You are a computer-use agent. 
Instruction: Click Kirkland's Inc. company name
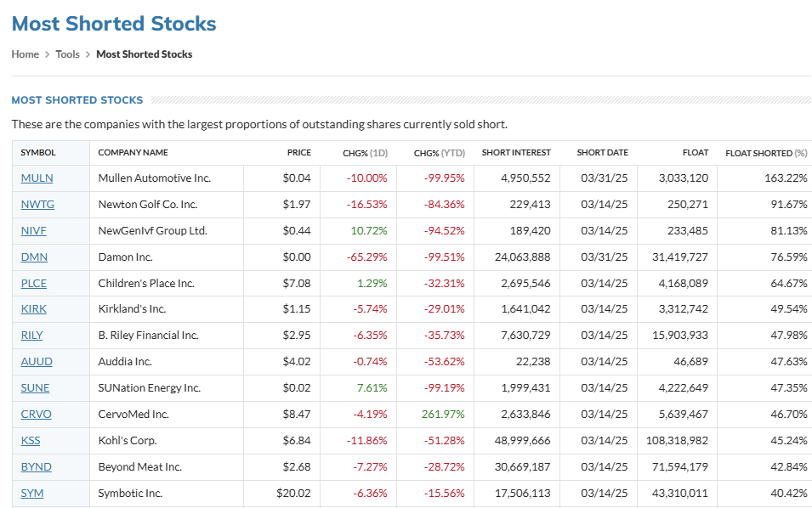click(x=132, y=309)
